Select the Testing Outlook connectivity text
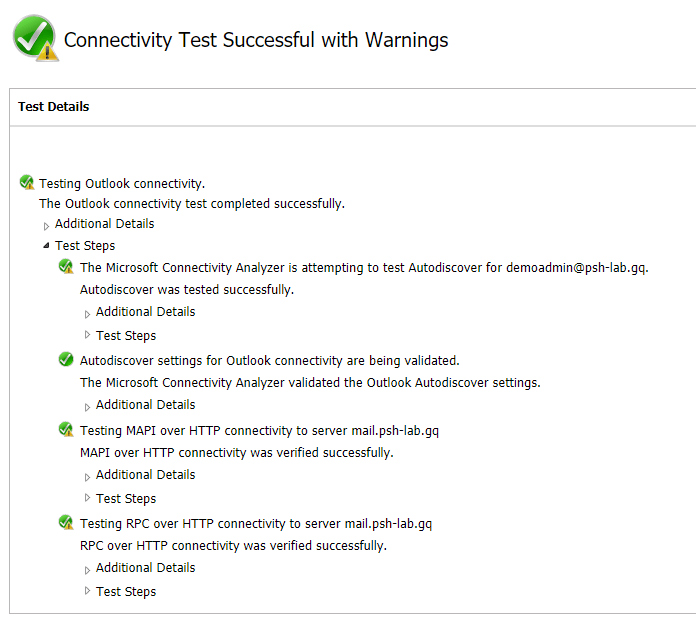The height and width of the screenshot is (621, 696). coord(122,184)
